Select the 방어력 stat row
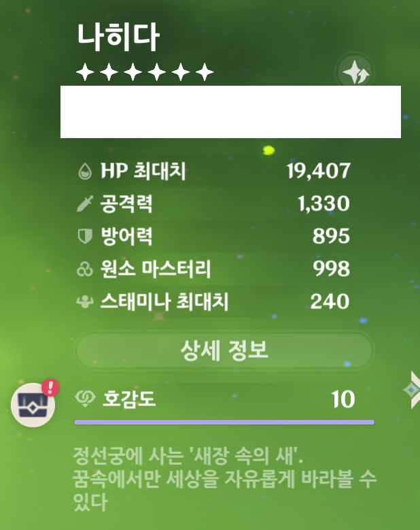The height and width of the screenshot is (530, 420). pos(214,236)
